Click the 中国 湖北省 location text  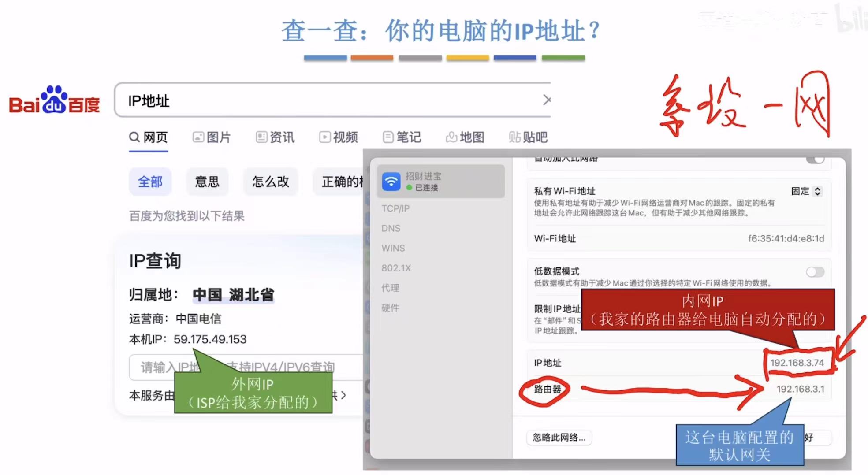pos(233,295)
